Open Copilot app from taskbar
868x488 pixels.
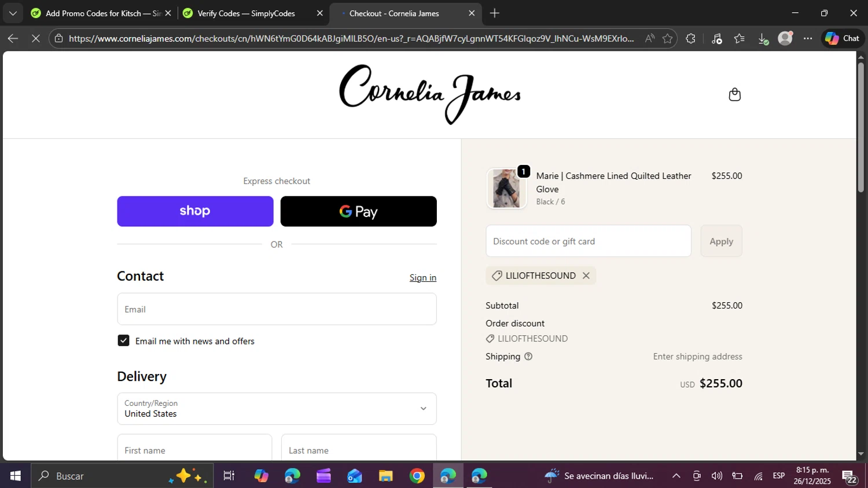pyautogui.click(x=262, y=476)
